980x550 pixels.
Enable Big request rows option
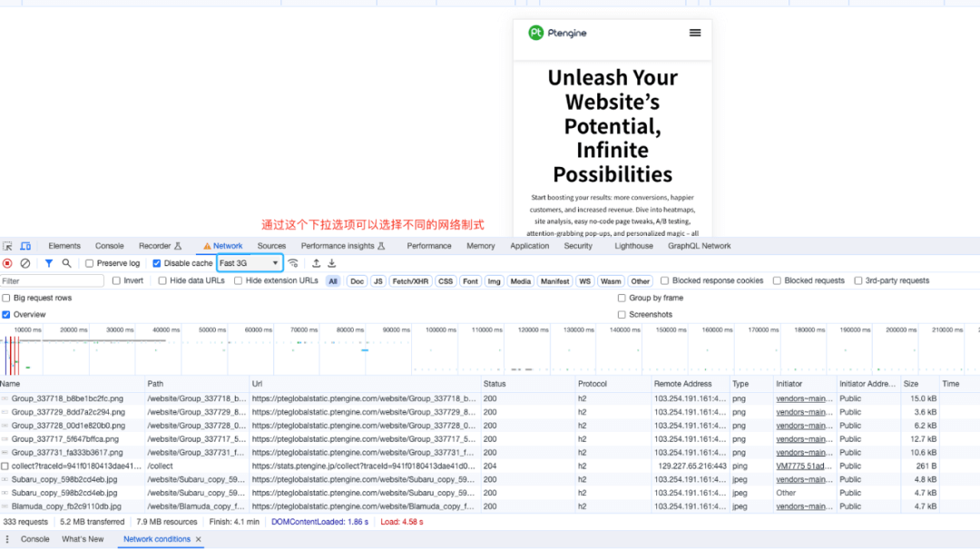pyautogui.click(x=7, y=298)
